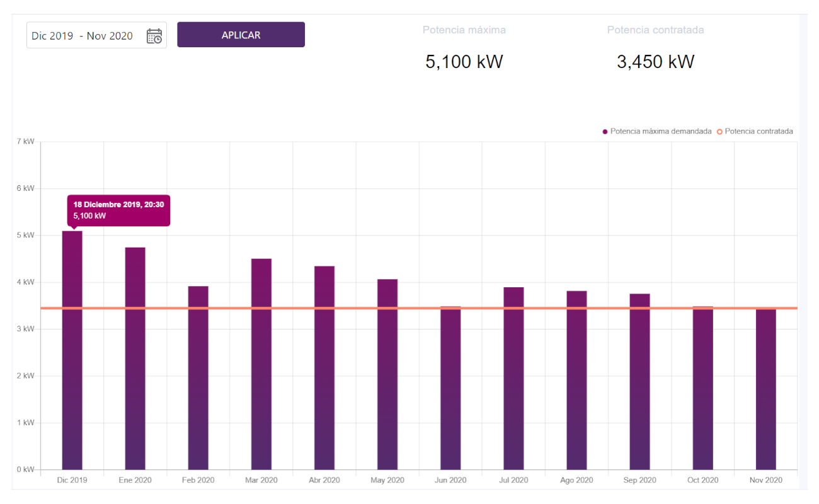The height and width of the screenshot is (504, 819).
Task: Click the Nov 2020 axis label
Action: point(766,480)
